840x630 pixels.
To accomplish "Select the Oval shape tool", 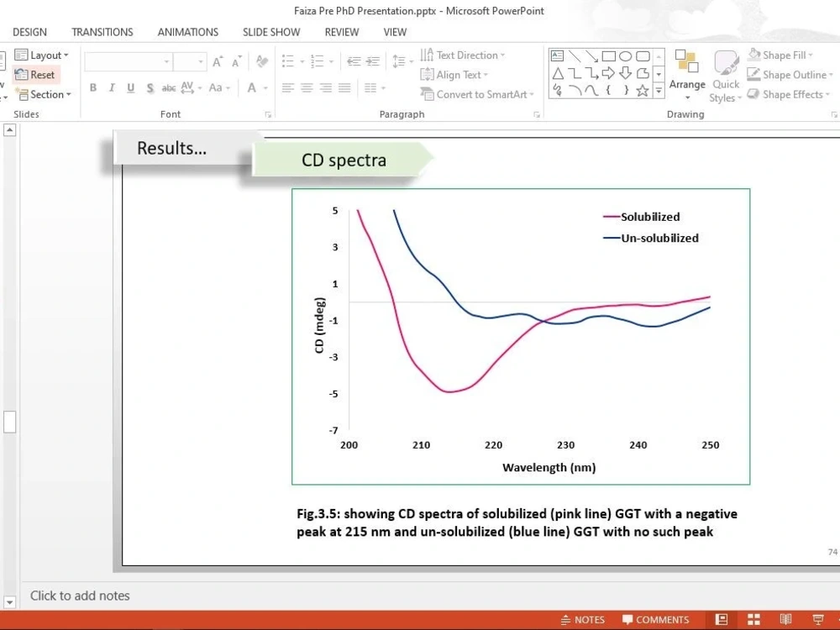I will coord(627,55).
